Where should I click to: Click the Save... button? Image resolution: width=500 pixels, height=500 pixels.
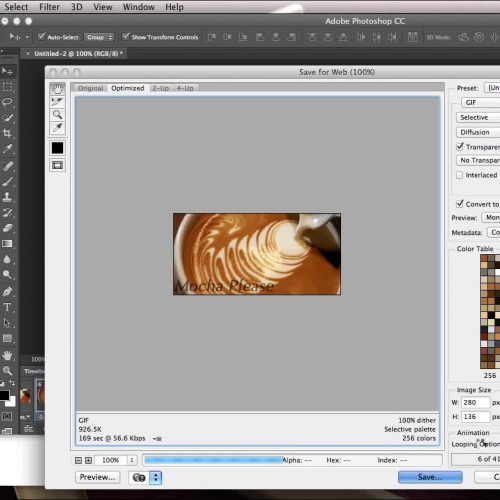tap(430, 477)
